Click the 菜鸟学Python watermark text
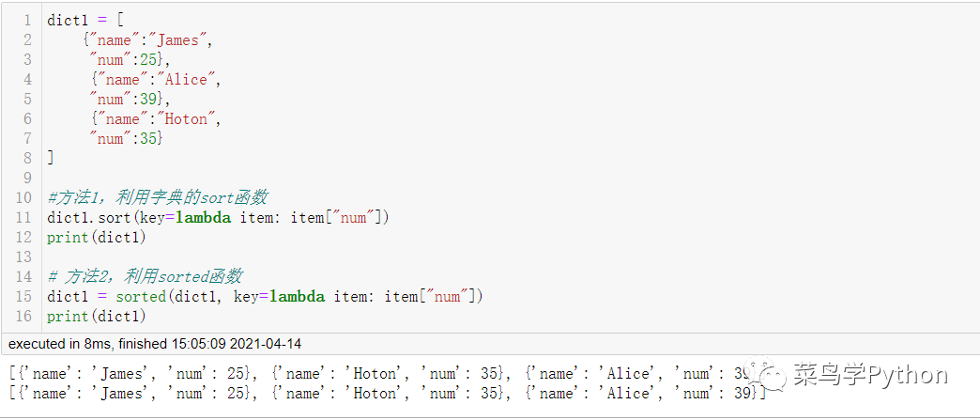The height and width of the screenshot is (420, 980). coord(870,376)
